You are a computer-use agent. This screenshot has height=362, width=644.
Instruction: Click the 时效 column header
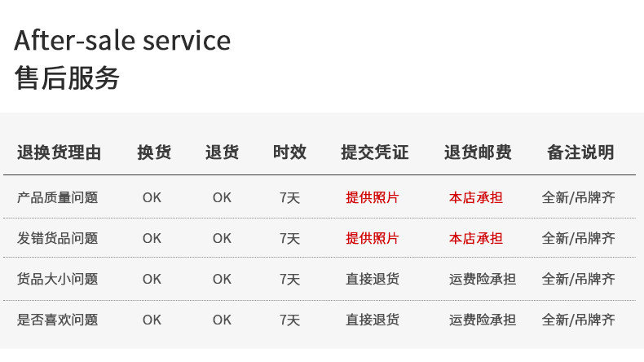point(289,152)
